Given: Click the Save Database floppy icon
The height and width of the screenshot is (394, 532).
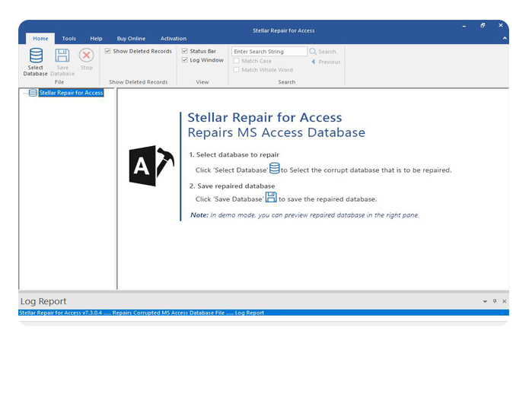Looking at the screenshot, I should (x=62, y=56).
